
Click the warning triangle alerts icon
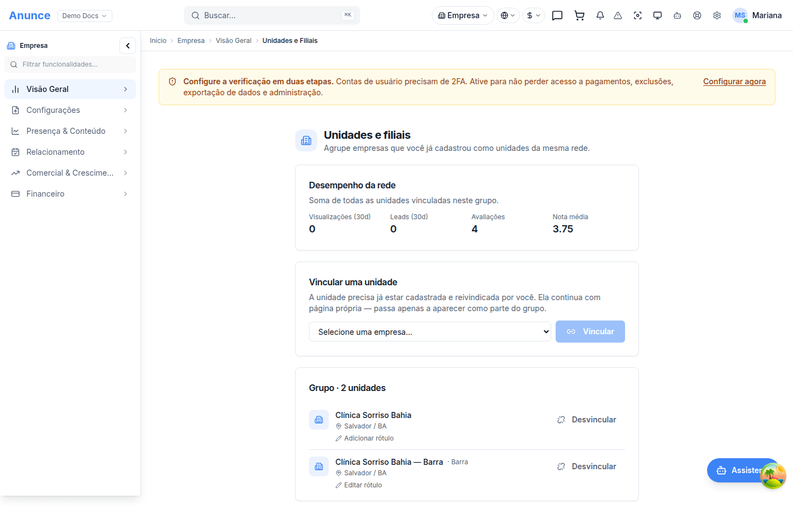618,15
